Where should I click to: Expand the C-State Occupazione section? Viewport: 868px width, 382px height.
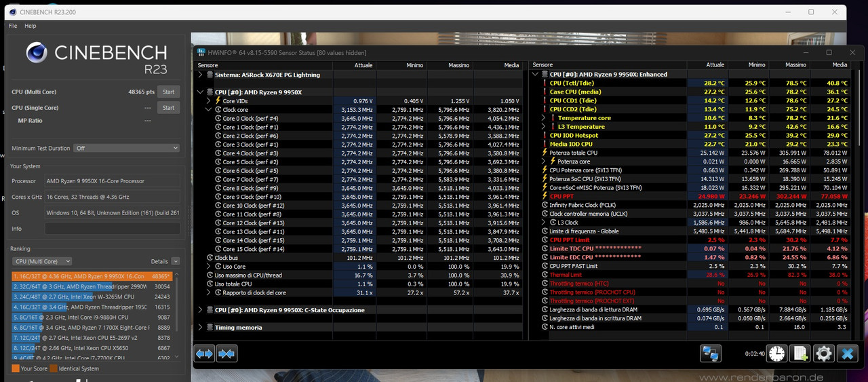(201, 310)
